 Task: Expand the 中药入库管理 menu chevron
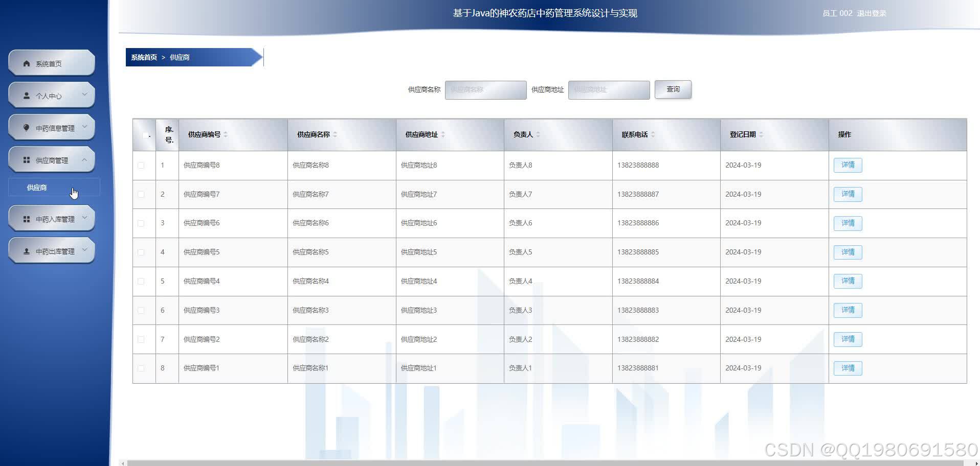pyautogui.click(x=85, y=218)
